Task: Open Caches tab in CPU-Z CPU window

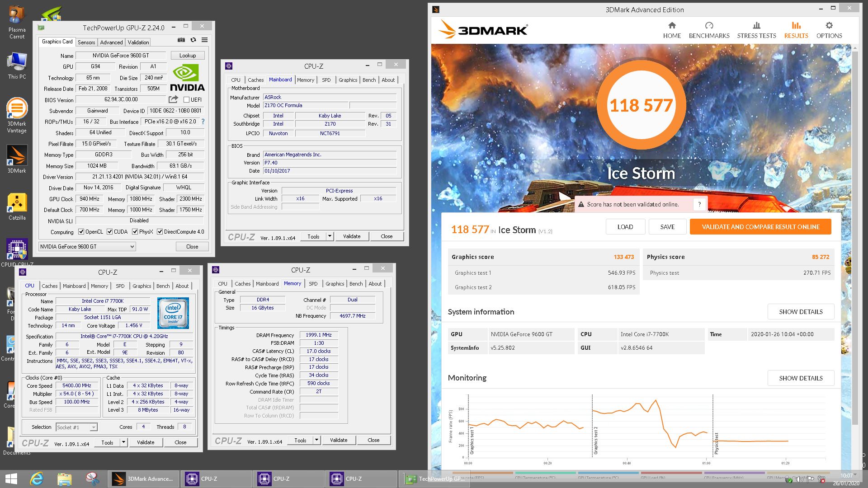Action: tap(50, 286)
